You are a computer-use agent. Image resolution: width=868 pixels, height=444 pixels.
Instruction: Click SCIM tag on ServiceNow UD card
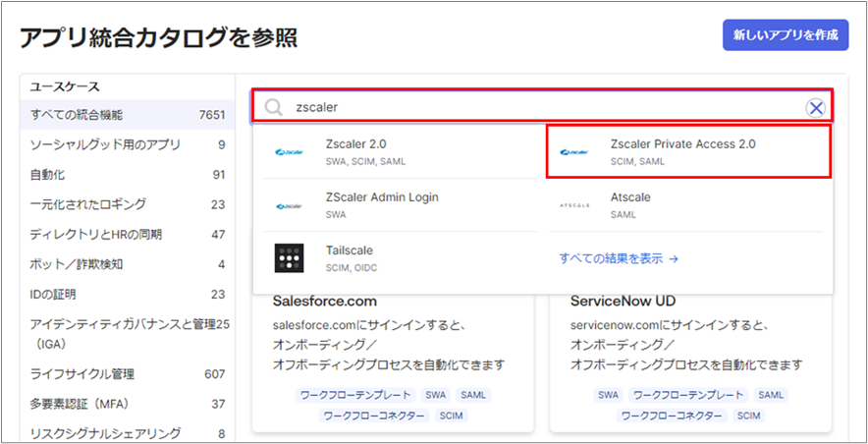(749, 416)
